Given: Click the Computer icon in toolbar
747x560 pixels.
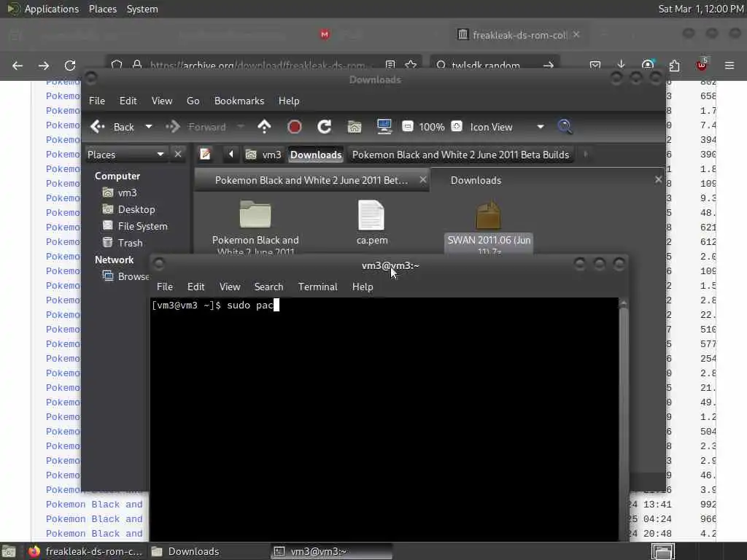Looking at the screenshot, I should [384, 127].
